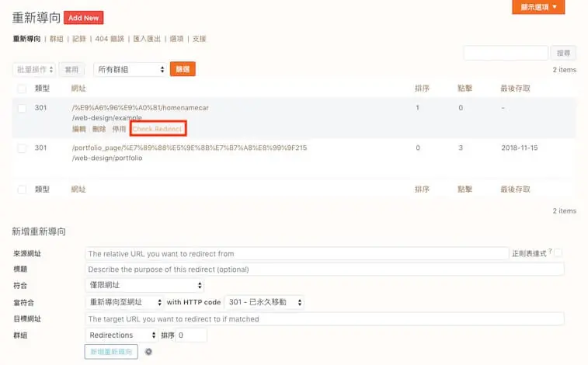Click /web-design/example target text

(x=107, y=118)
